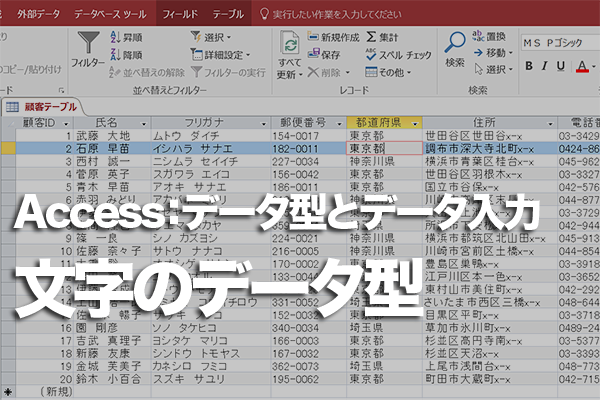Click furigana シンドウ トモヤス
The image size is (600, 400).
[211, 354]
